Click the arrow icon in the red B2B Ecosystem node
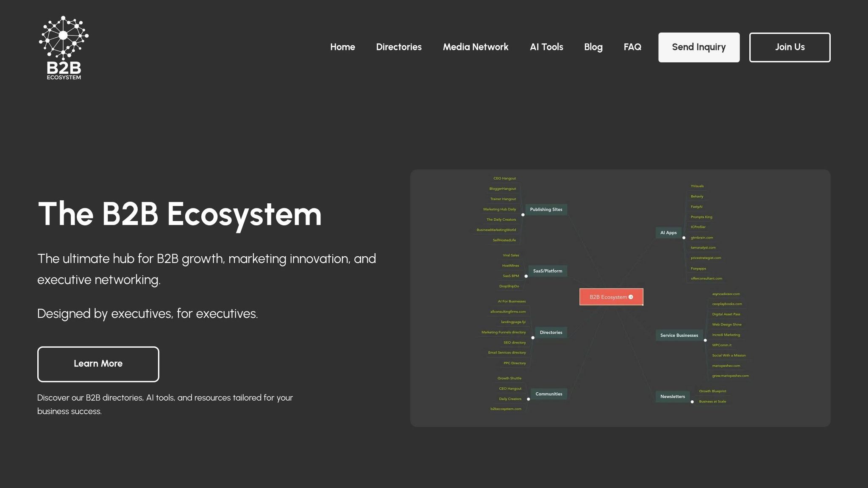The image size is (868, 488). (631, 297)
